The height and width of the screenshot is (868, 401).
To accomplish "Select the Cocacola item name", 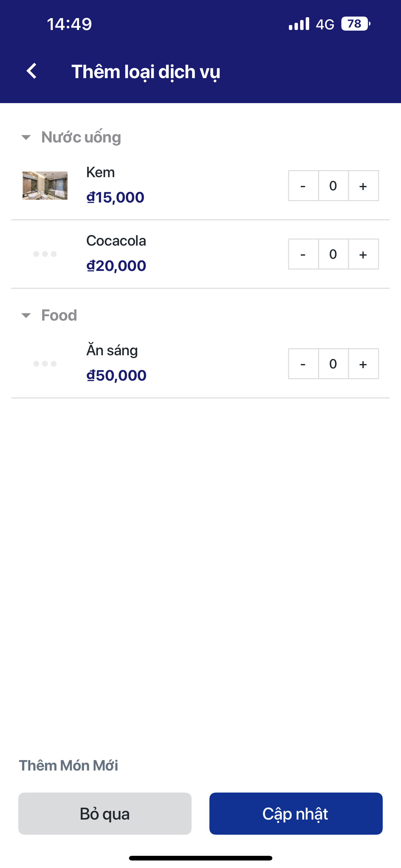I will [116, 241].
